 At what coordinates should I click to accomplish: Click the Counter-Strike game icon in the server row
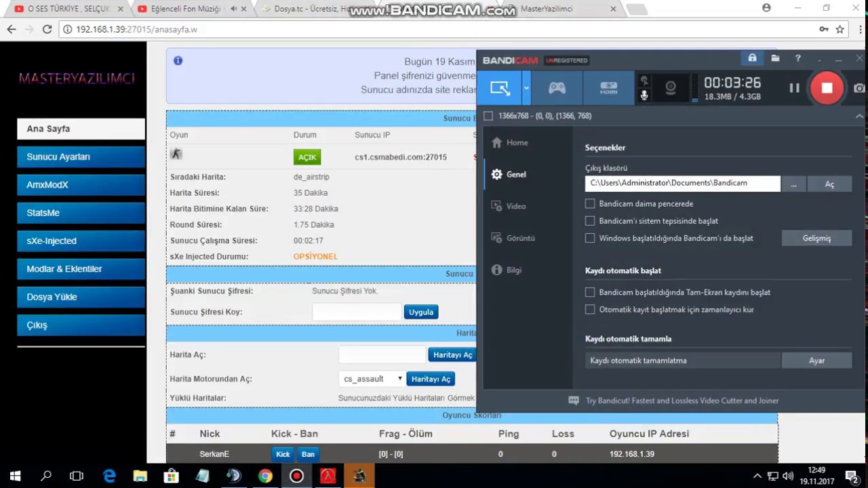[176, 154]
